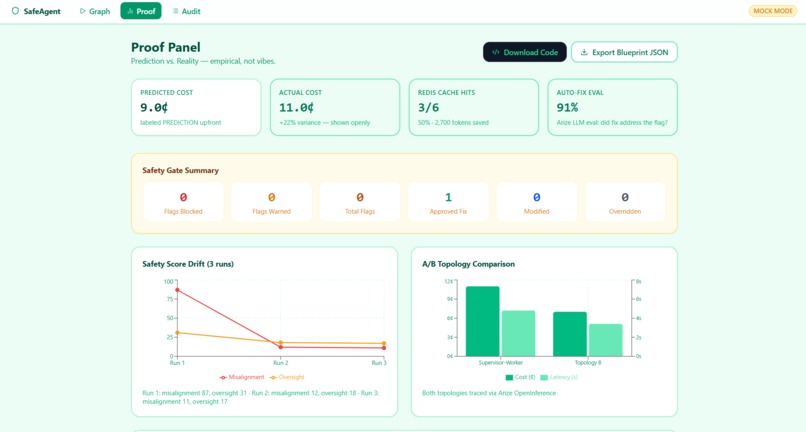Click the Cost (¢) legend swatch
Viewport: 806px width, 432px height.
point(509,377)
